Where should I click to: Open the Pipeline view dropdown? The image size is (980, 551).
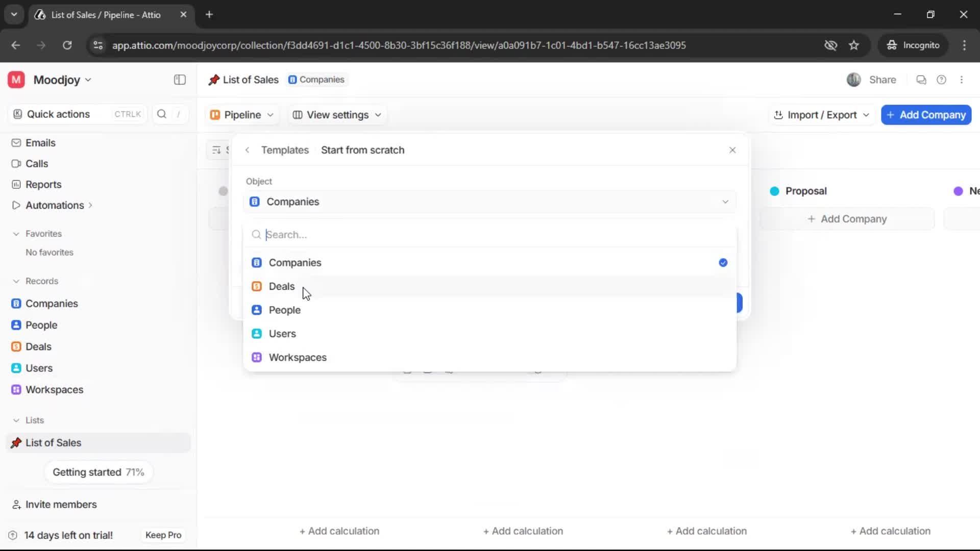click(x=241, y=115)
